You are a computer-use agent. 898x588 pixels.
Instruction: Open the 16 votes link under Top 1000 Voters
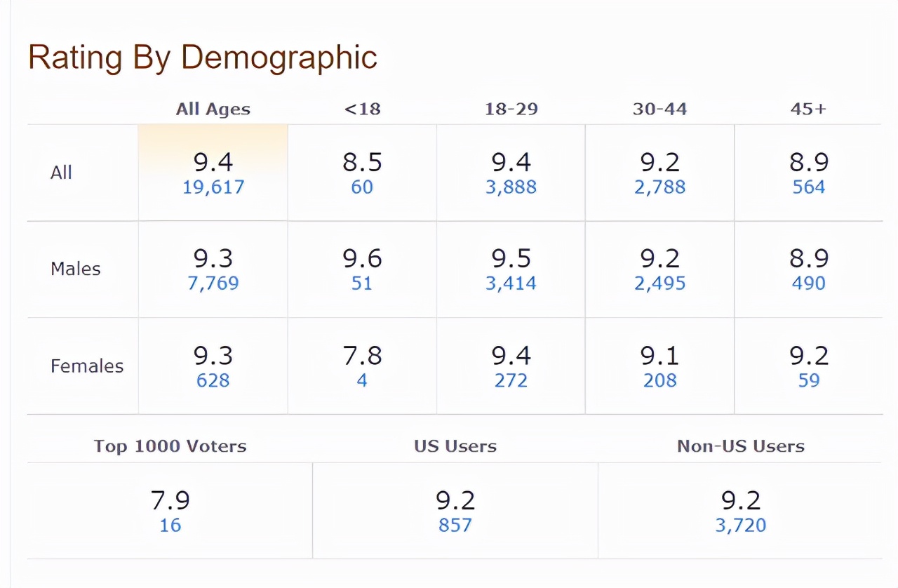(x=170, y=525)
